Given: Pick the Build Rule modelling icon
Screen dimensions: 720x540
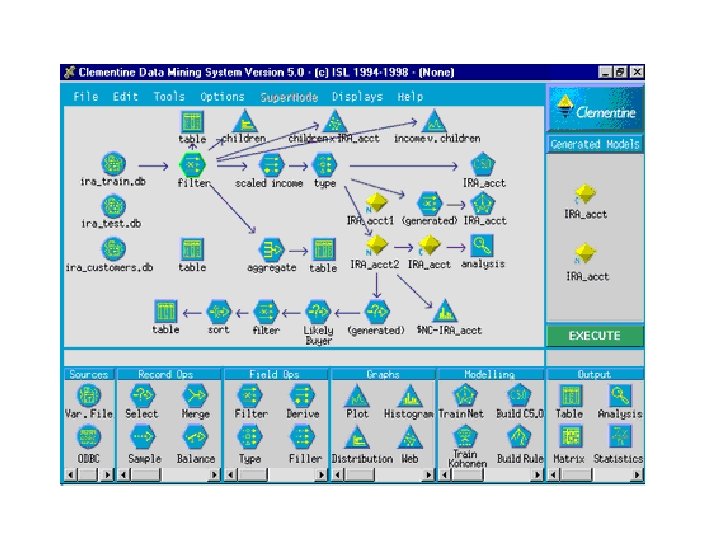Looking at the screenshot, I should click(519, 437).
